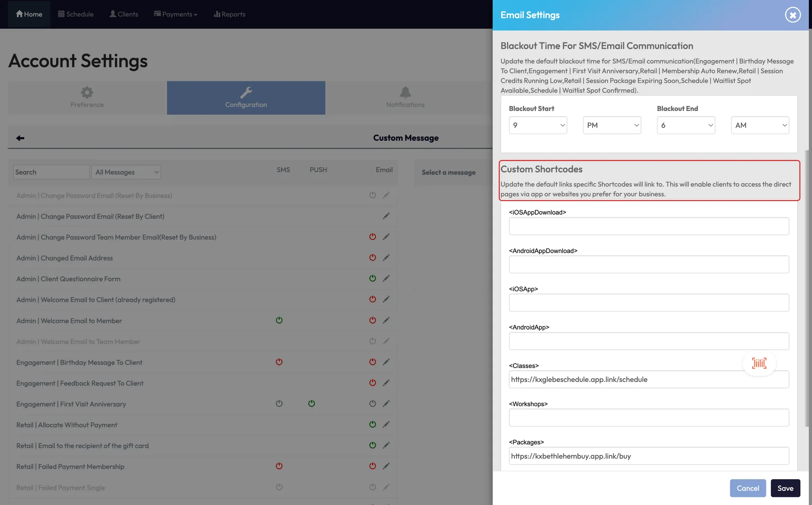Image resolution: width=812 pixels, height=505 pixels.
Task: Edit Engagement Feedback Request To Client
Action: click(x=386, y=383)
